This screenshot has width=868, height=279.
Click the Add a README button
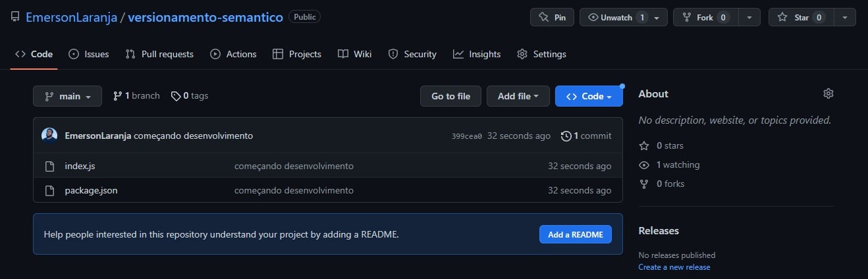[576, 234]
